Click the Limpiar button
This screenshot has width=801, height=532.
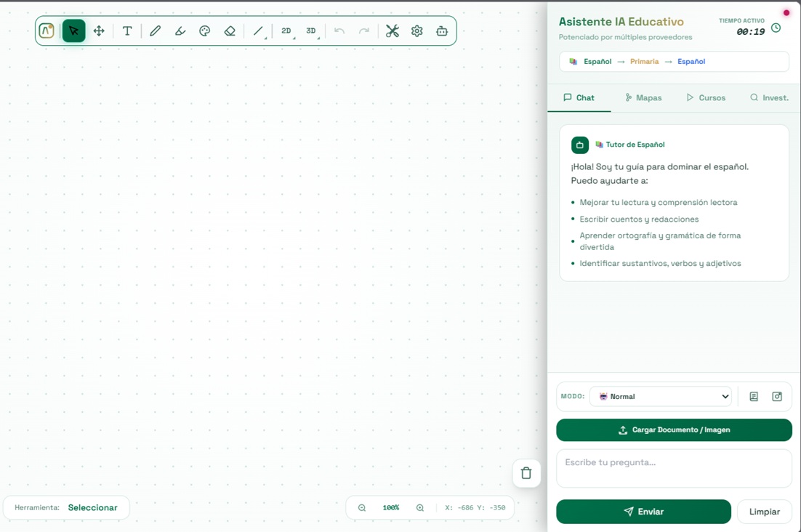coord(764,512)
